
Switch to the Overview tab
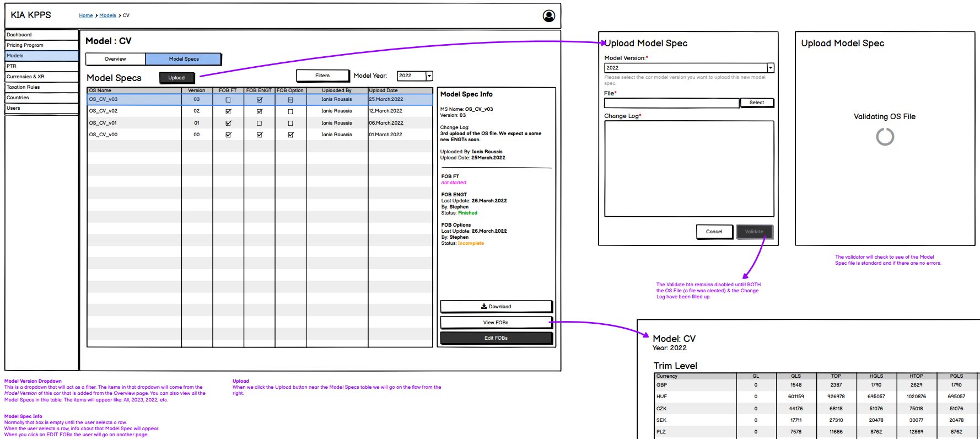(115, 59)
